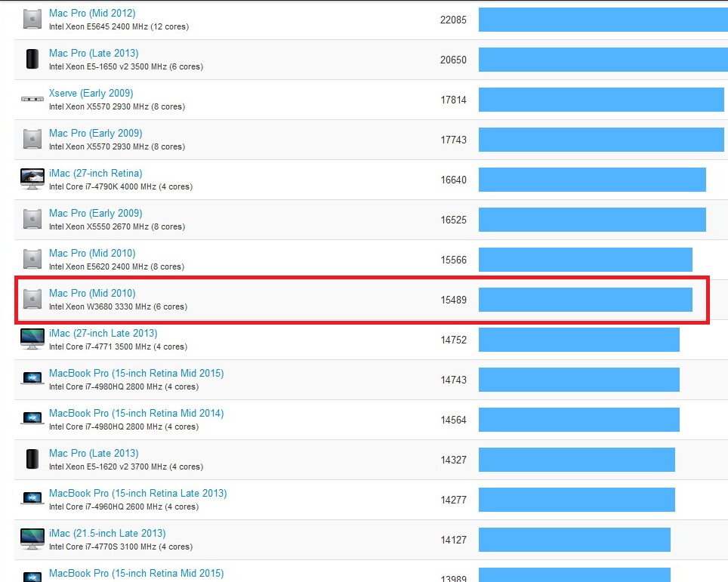Image resolution: width=728 pixels, height=582 pixels.
Task: Click the text Intel Core i7-4960HQ 2600 MHz
Action: point(106,507)
